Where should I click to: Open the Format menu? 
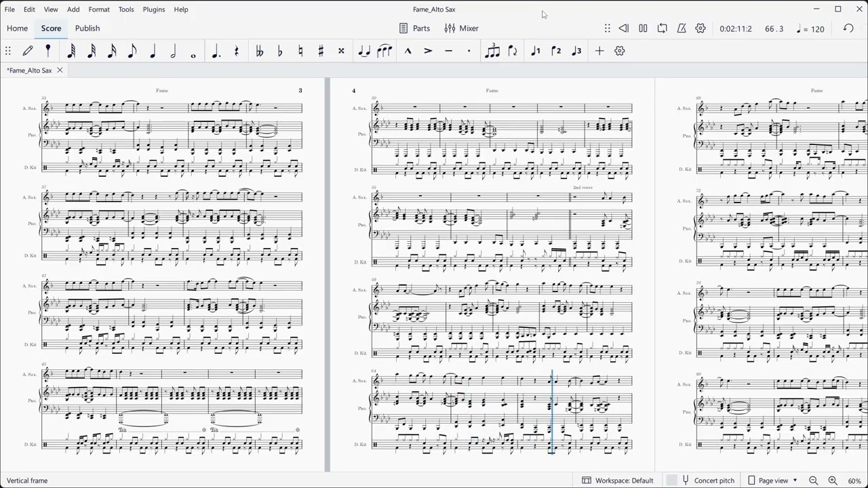[x=99, y=9]
